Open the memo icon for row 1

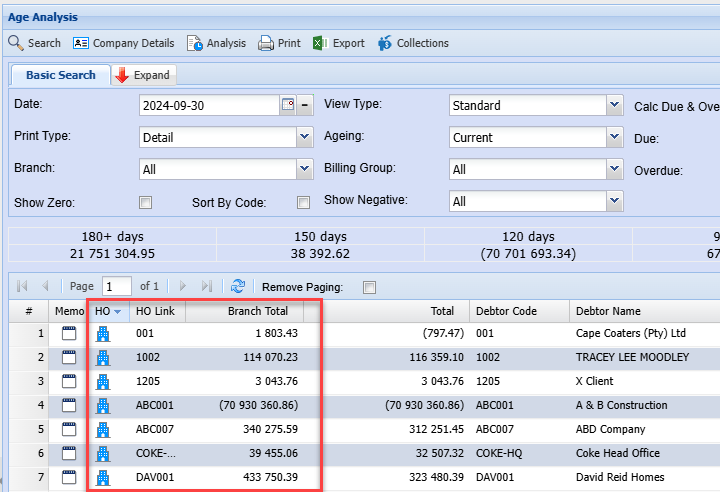tap(68, 334)
